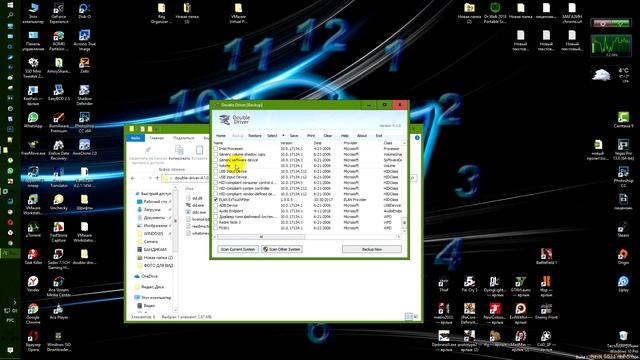
Task: Check the Audio Endpoint checkbox
Action: click(216, 211)
